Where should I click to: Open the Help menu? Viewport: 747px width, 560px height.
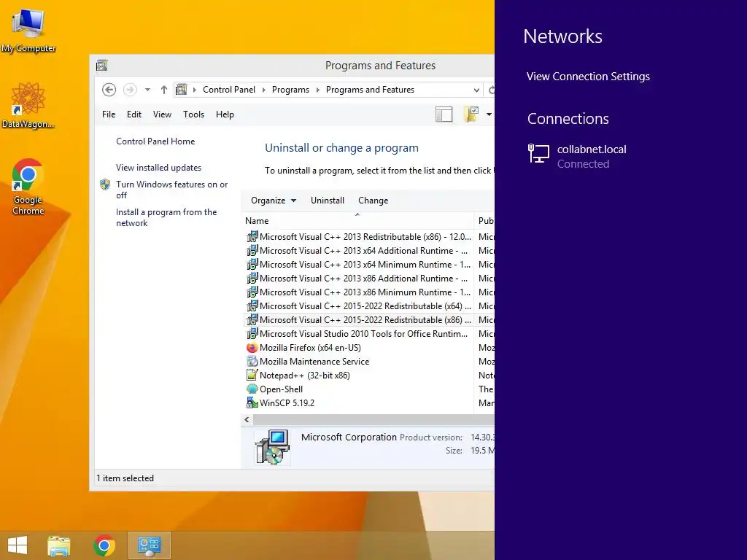pos(225,114)
